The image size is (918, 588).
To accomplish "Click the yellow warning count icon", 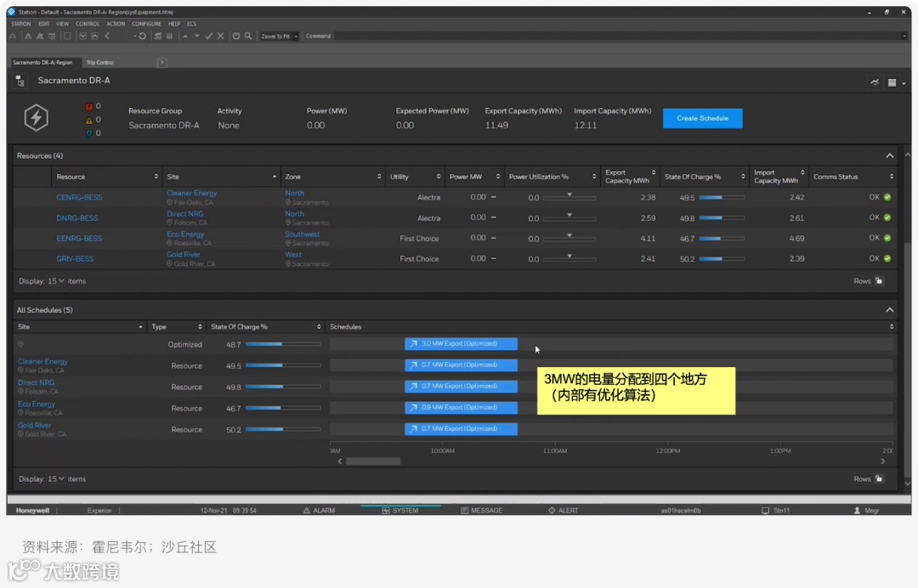I will 89,120.
